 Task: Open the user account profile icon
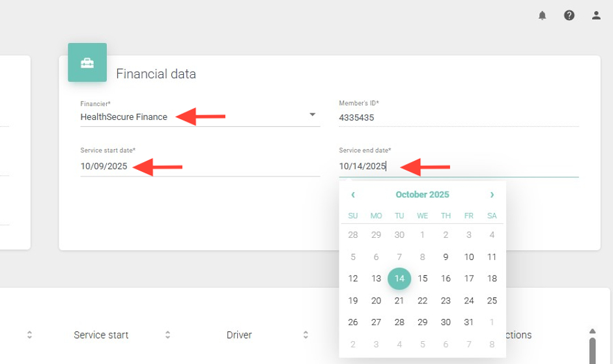click(x=596, y=16)
